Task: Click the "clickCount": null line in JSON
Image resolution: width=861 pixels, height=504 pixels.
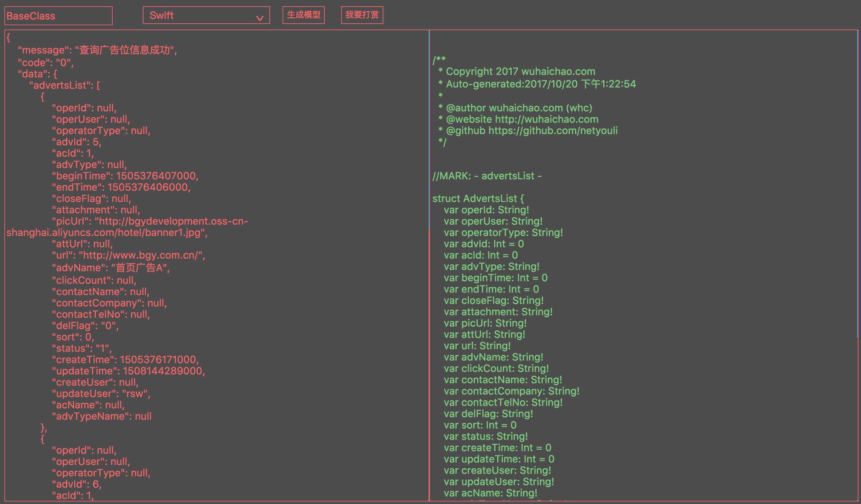Action: pos(94,280)
